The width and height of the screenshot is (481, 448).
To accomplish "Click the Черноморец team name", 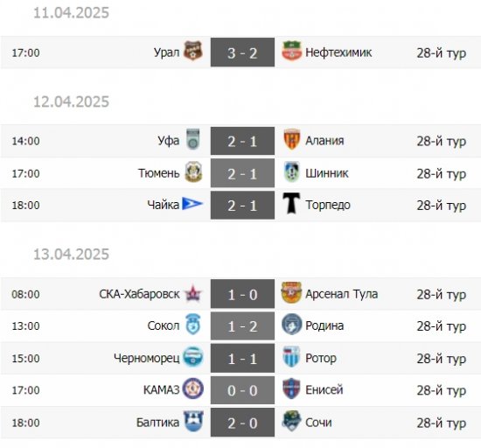I will click(x=147, y=358).
